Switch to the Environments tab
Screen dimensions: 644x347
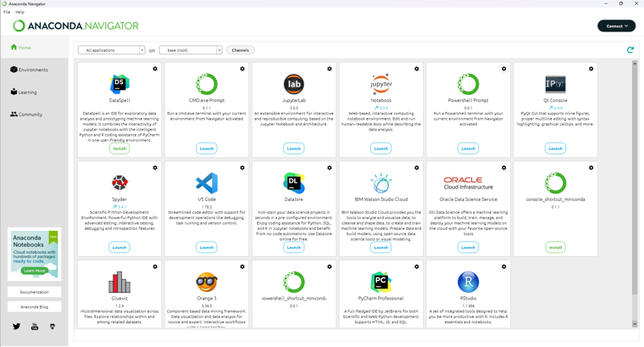(29, 70)
